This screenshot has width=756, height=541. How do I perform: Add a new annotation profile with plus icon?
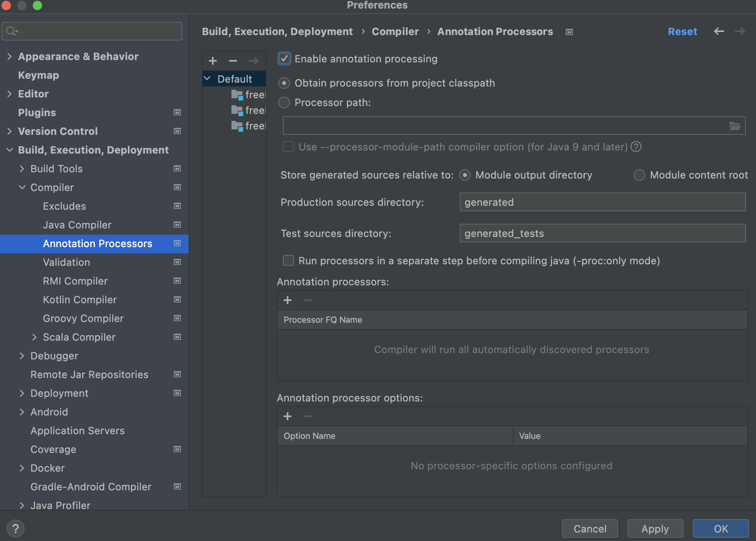[213, 61]
